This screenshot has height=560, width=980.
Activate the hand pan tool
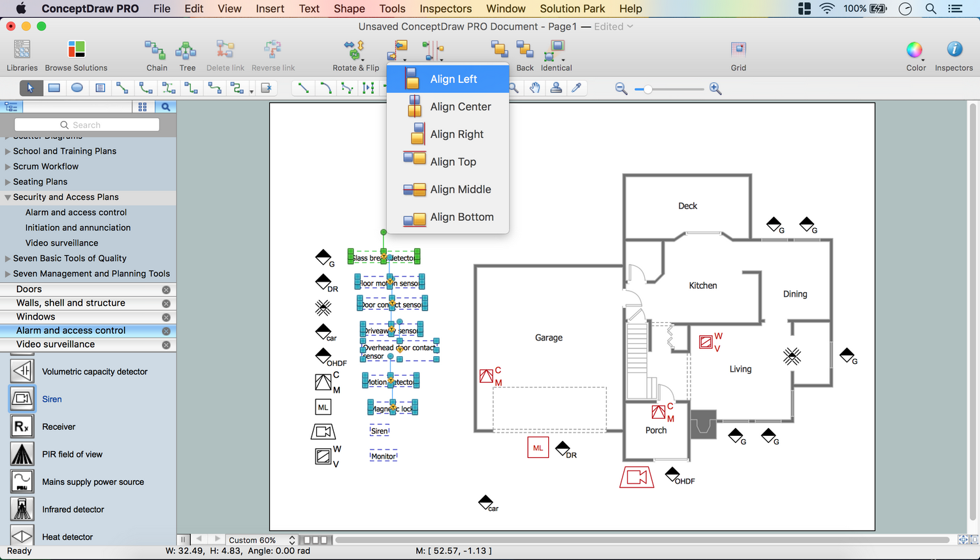[534, 88]
